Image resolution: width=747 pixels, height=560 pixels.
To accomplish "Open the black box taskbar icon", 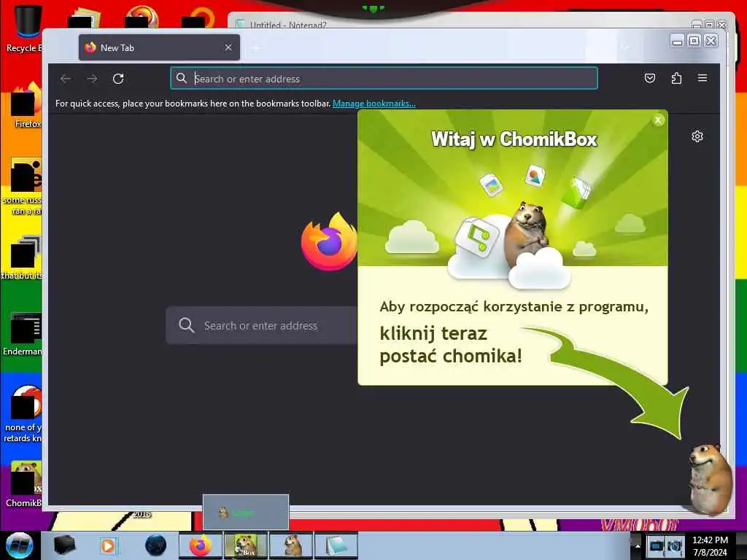I will pos(64,545).
